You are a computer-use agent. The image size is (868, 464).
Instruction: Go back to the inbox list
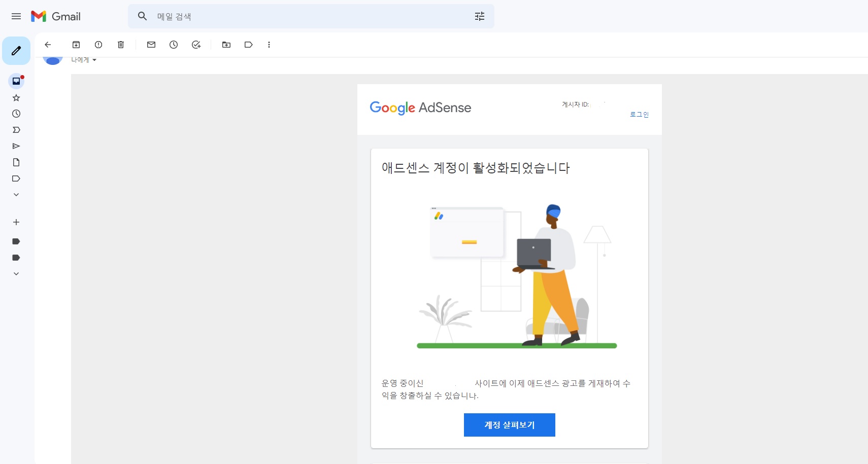(x=48, y=45)
